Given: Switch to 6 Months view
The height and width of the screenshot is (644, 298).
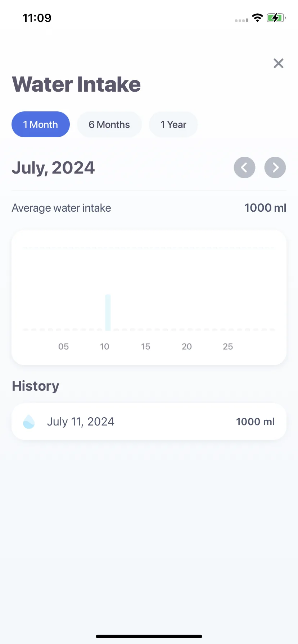Looking at the screenshot, I should (109, 124).
